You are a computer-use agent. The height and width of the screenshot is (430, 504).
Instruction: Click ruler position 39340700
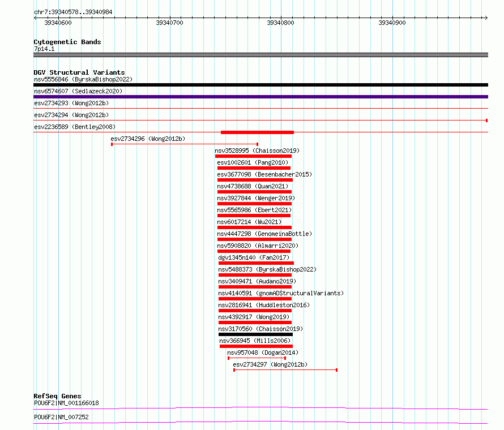point(169,23)
